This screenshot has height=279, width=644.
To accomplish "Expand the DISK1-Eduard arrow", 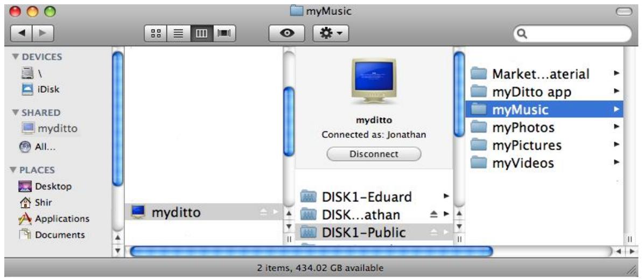I will coord(446,197).
